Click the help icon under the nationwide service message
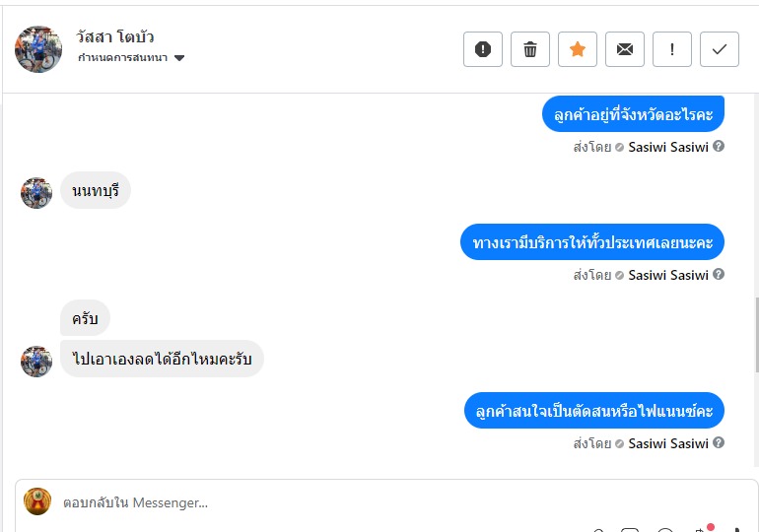 pyautogui.click(x=719, y=275)
